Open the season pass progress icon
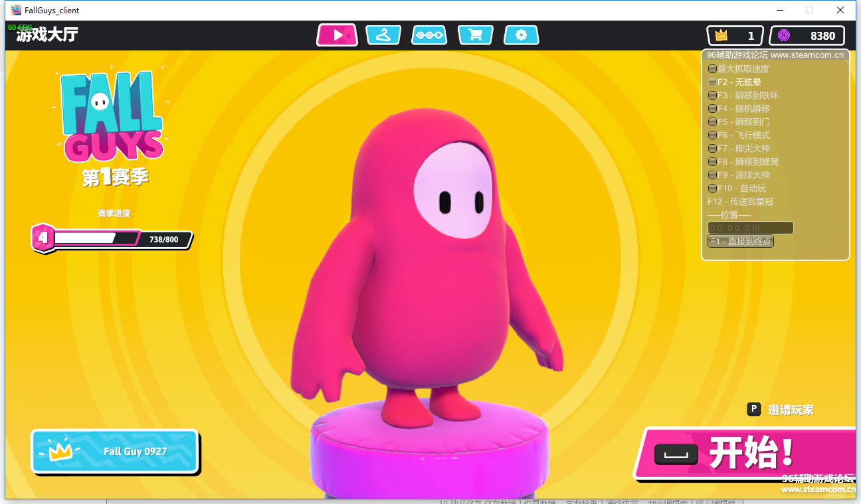The image size is (861, 504). click(x=429, y=35)
